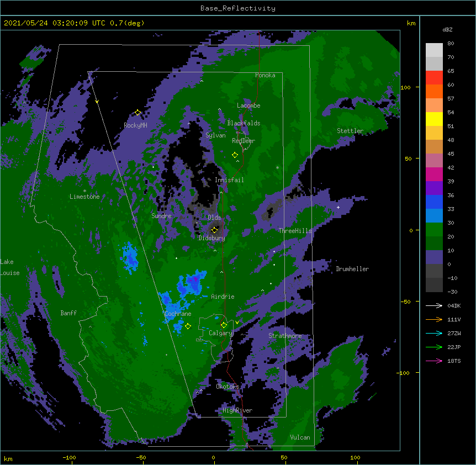Click the Drumheller label
This screenshot has width=476, height=465.
[x=352, y=269]
